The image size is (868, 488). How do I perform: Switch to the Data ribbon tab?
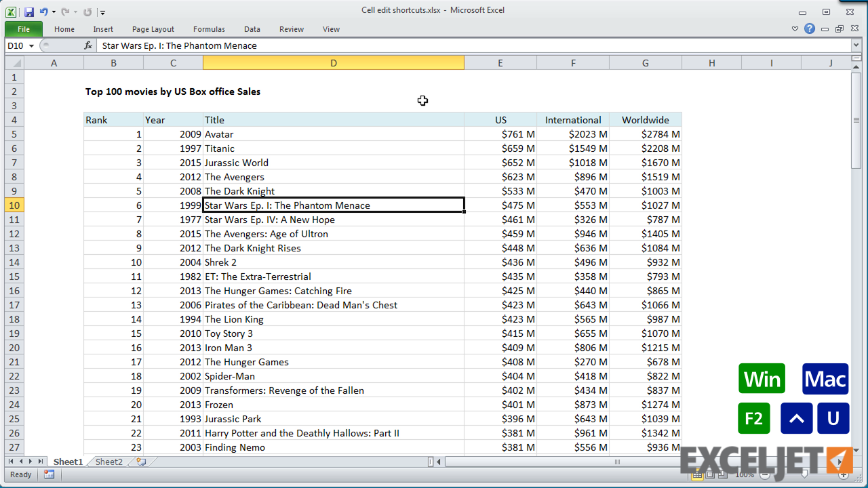pyautogui.click(x=252, y=29)
